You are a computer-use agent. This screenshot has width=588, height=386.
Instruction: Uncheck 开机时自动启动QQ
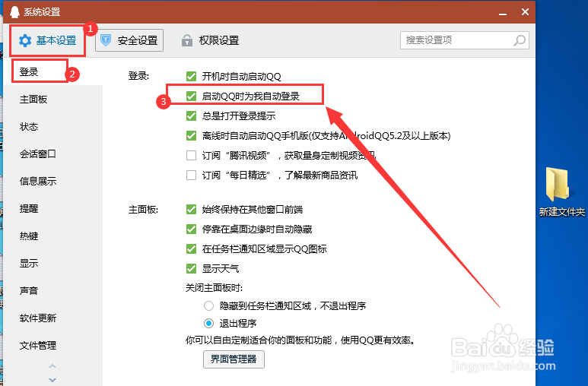pos(191,77)
